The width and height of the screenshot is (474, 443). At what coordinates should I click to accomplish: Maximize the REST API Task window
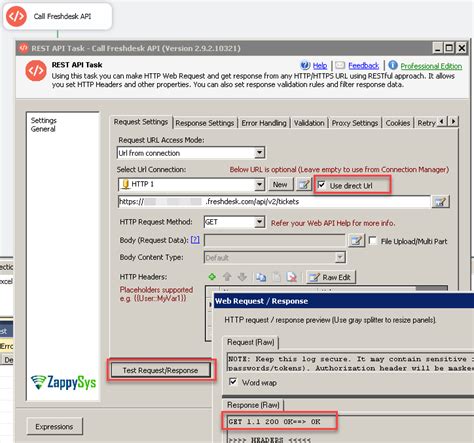point(449,48)
